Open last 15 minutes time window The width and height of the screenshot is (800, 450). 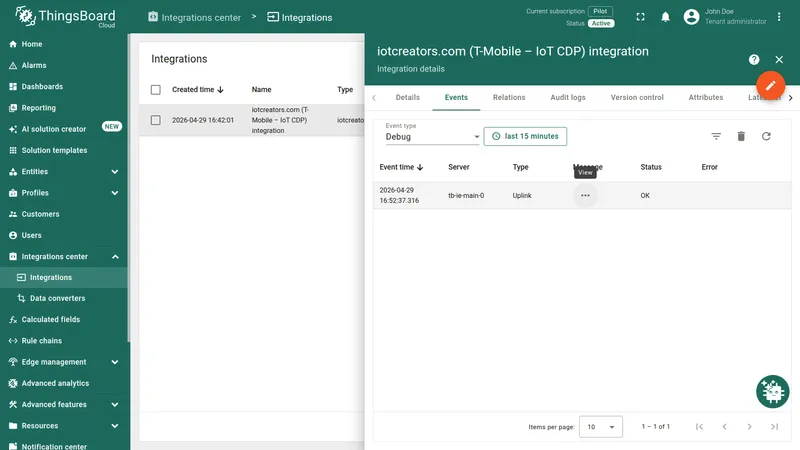click(525, 136)
